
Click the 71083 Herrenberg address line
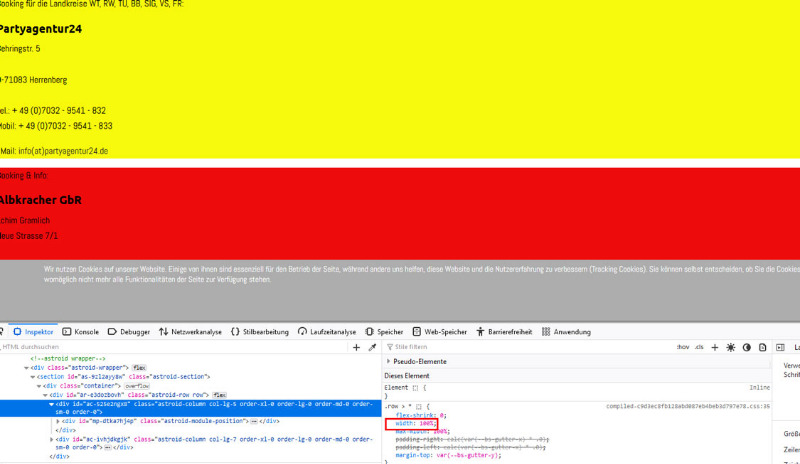tap(34, 80)
